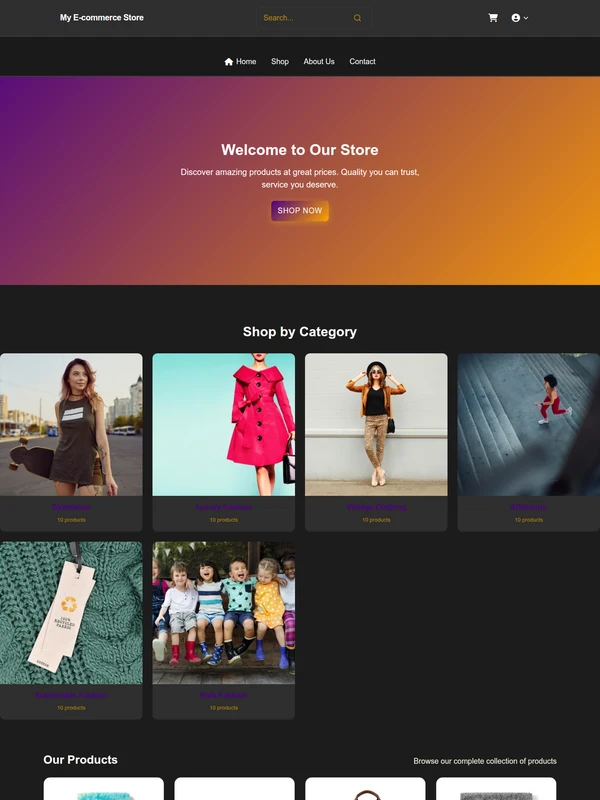
Task: Click the Luxury Fashion category title
Action: click(x=223, y=507)
